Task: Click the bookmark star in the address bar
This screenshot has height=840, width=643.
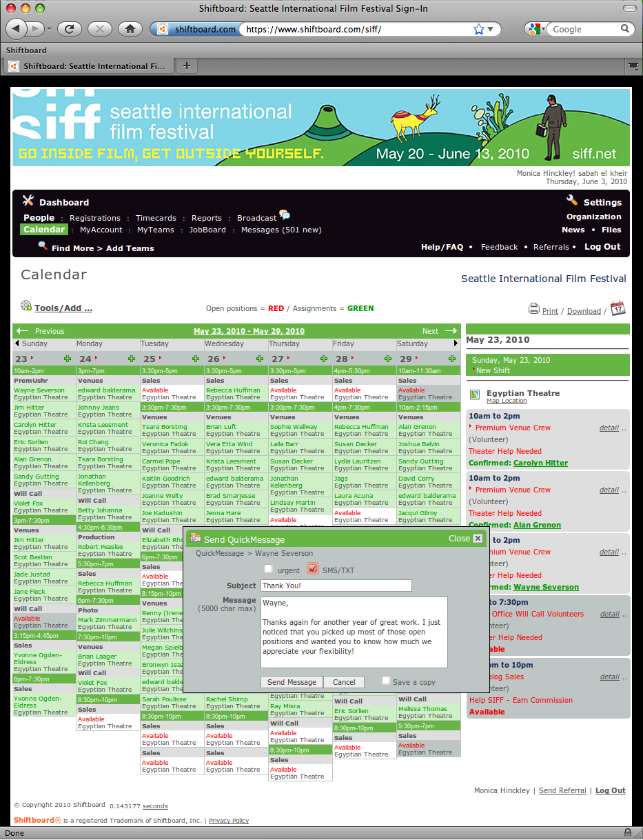Action: tap(479, 29)
